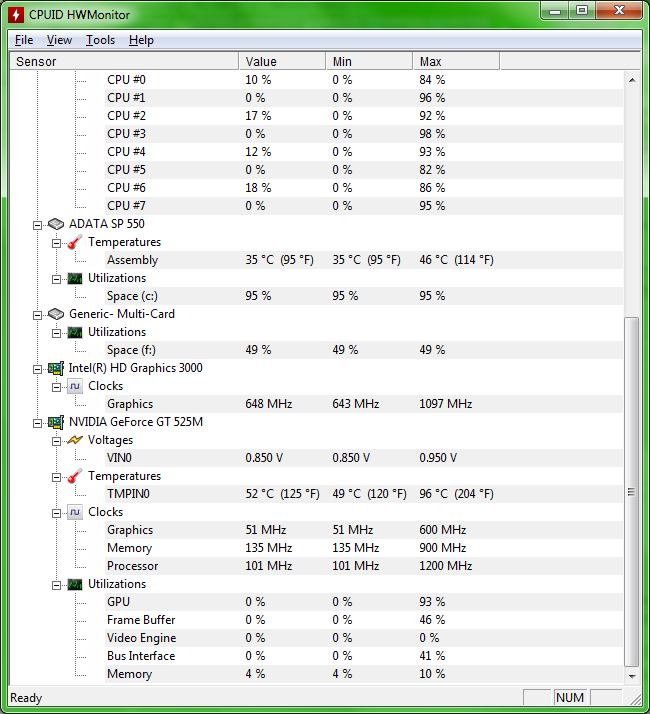Screen dimensions: 650x714
Task: Click the Max column header
Action: tap(455, 61)
